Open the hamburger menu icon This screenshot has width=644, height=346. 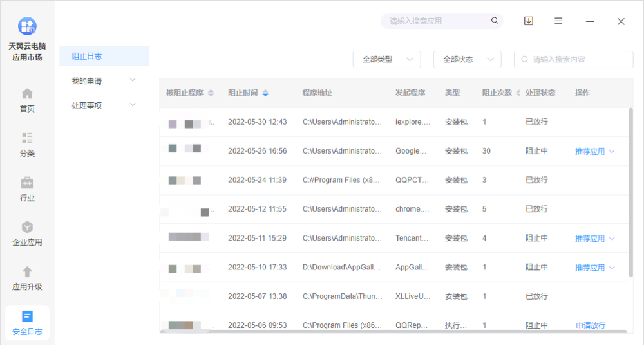click(x=558, y=21)
